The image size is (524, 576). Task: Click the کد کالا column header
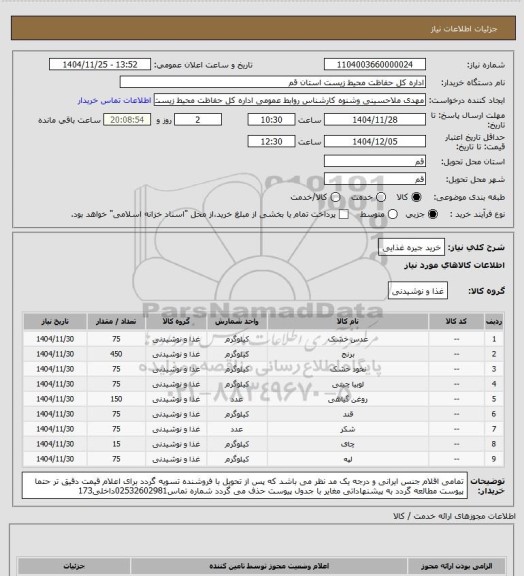click(456, 321)
